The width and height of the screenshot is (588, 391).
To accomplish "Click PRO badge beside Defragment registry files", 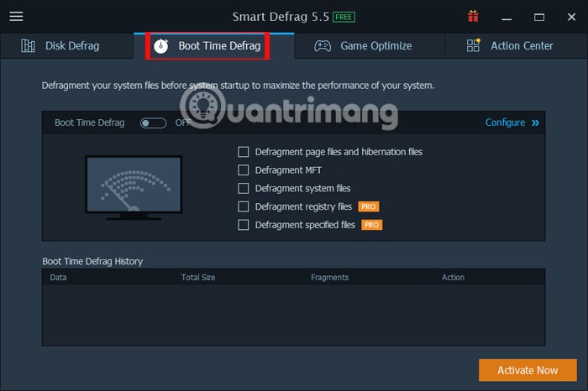I will click(x=369, y=206).
